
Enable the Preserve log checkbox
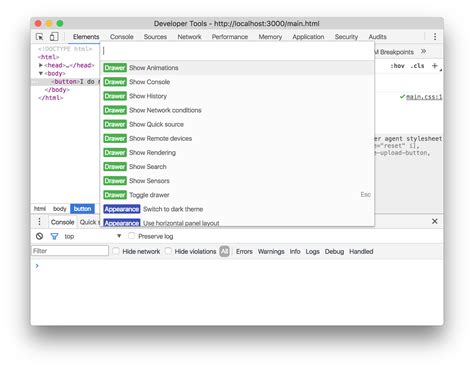132,236
